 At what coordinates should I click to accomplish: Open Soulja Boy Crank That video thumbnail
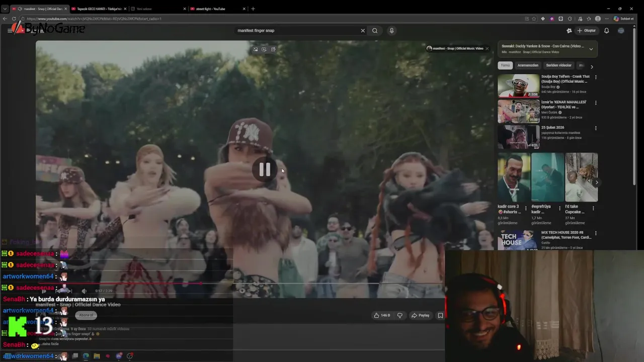pos(518,85)
